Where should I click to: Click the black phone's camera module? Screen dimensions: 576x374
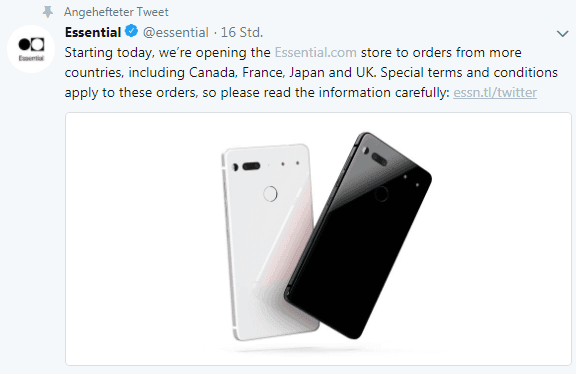pos(379,159)
